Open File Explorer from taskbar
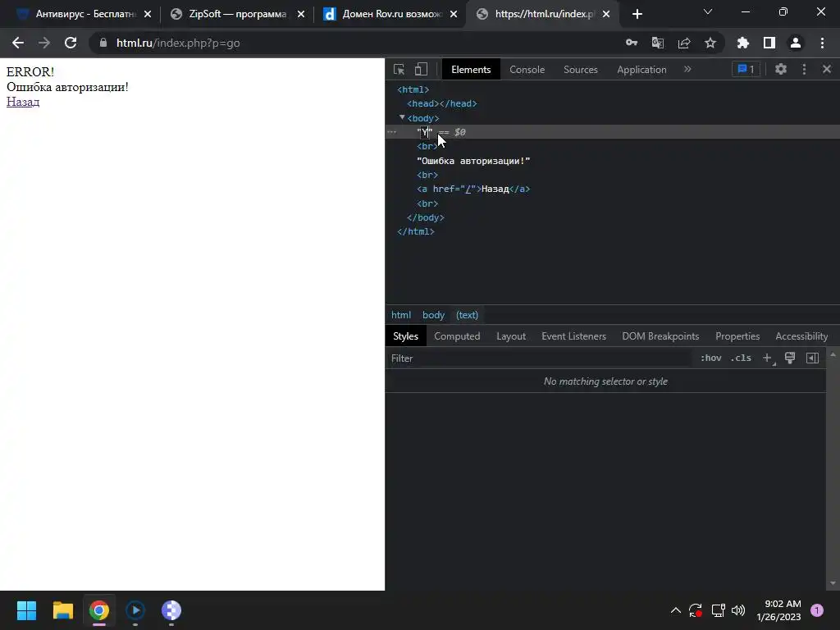Screen dimensions: 840x630 click(x=62, y=610)
